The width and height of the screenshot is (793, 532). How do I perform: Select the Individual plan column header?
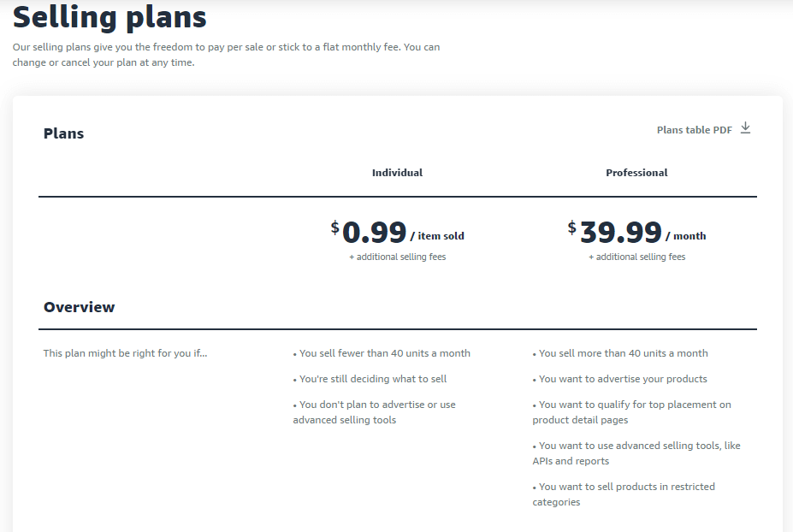pos(397,173)
